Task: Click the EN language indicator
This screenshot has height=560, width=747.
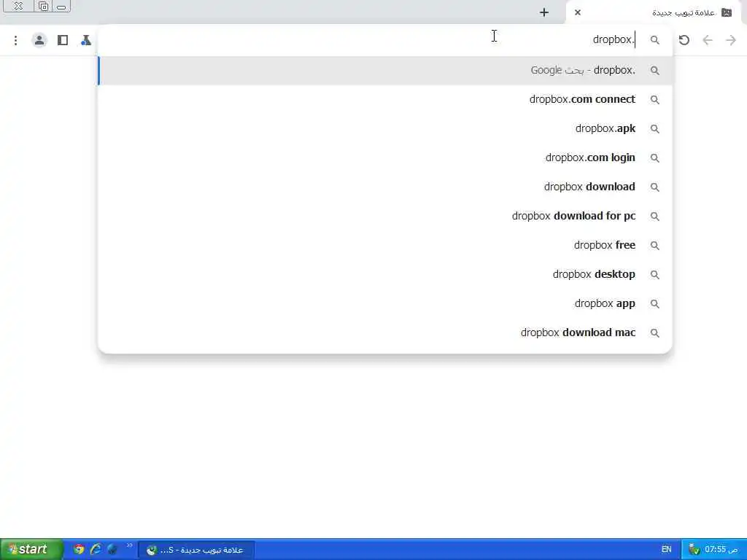Action: coord(667,550)
